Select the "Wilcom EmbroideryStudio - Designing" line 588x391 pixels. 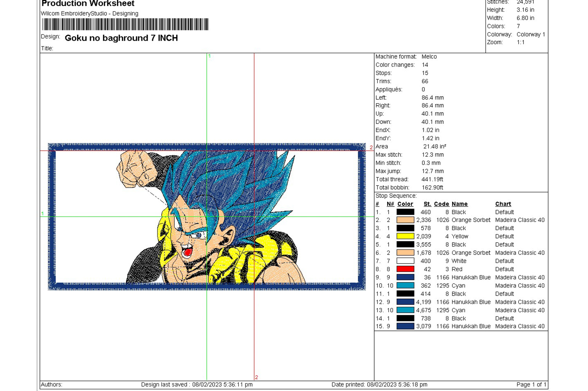tap(90, 13)
